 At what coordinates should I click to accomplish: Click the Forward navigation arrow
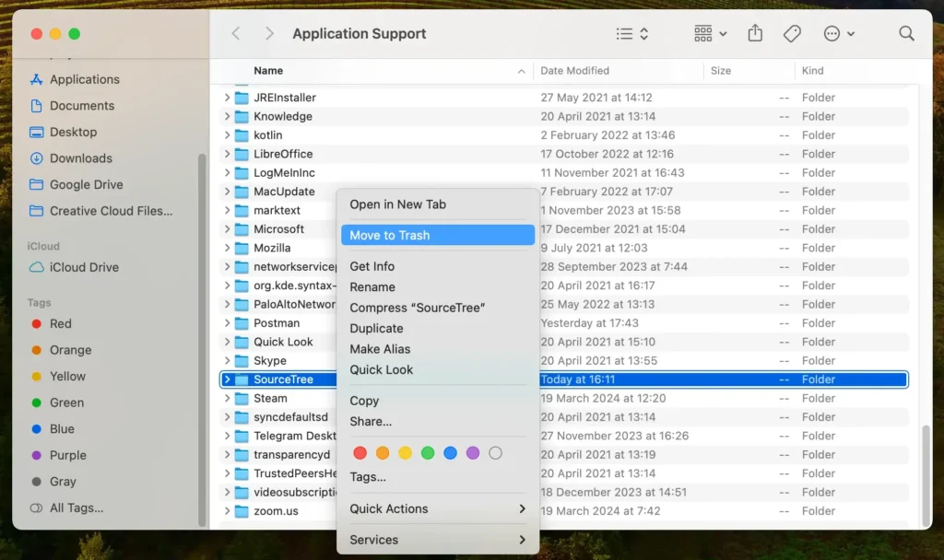click(x=269, y=34)
